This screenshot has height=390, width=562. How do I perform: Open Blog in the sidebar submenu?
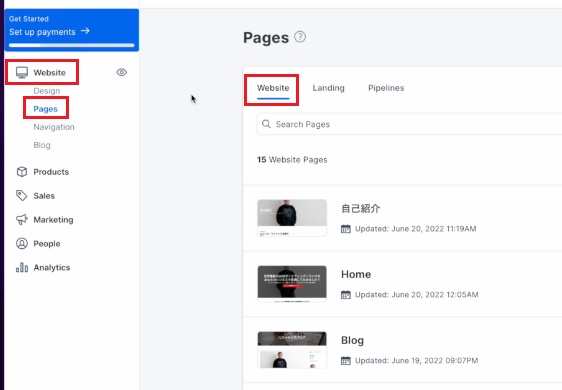(42, 145)
